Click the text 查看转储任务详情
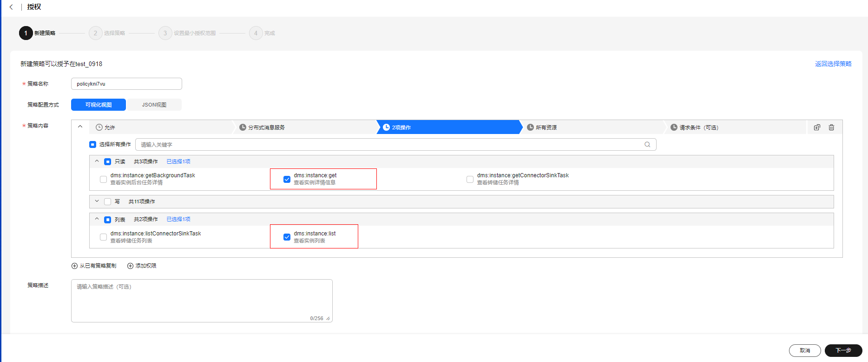The height and width of the screenshot is (362, 868). 498,183
